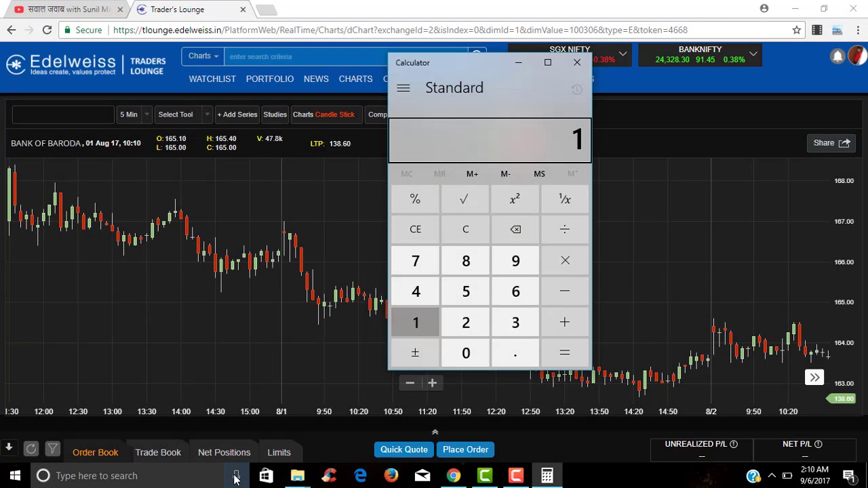Open WATCHLIST menu

[212, 79]
